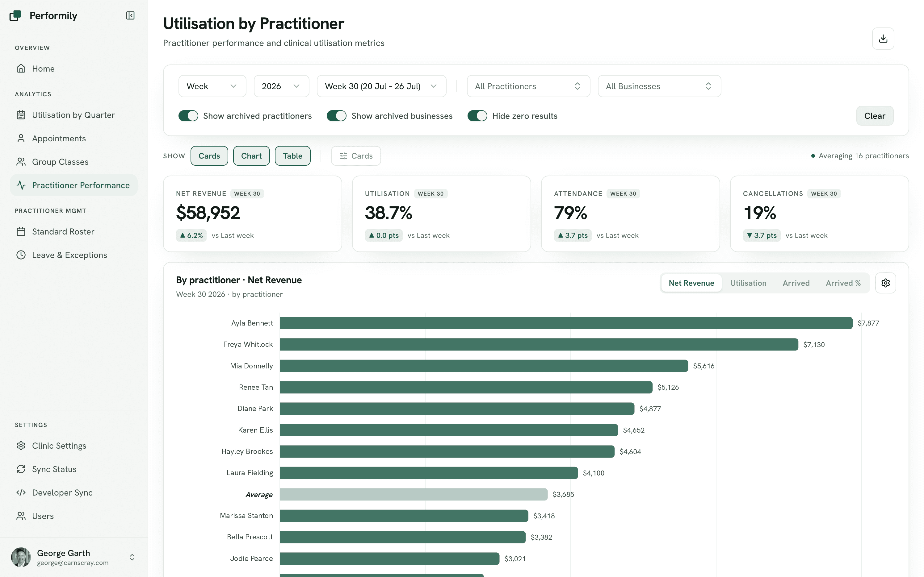Image resolution: width=924 pixels, height=577 pixels.
Task: Collapse the sidebar panel icon
Action: (130, 16)
